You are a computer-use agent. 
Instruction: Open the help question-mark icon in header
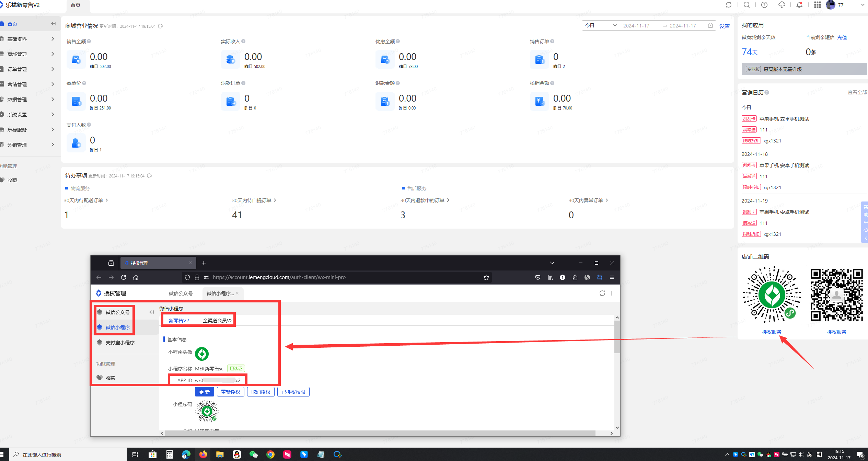click(764, 5)
